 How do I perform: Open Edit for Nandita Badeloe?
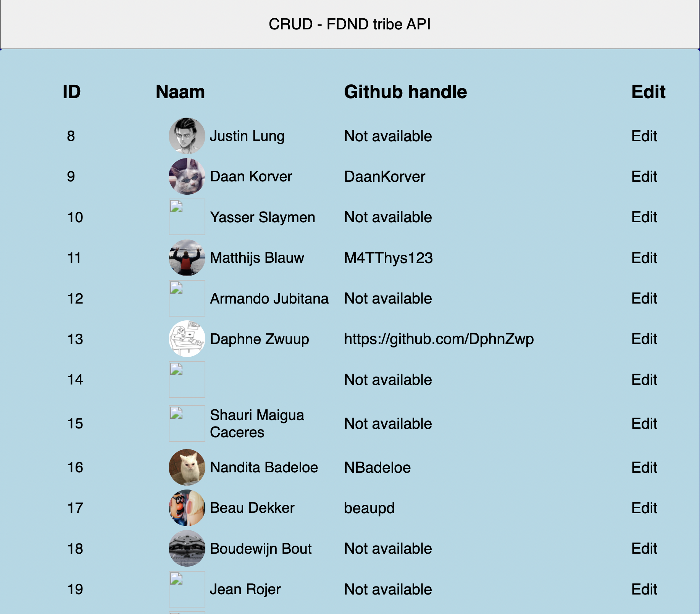click(x=644, y=467)
